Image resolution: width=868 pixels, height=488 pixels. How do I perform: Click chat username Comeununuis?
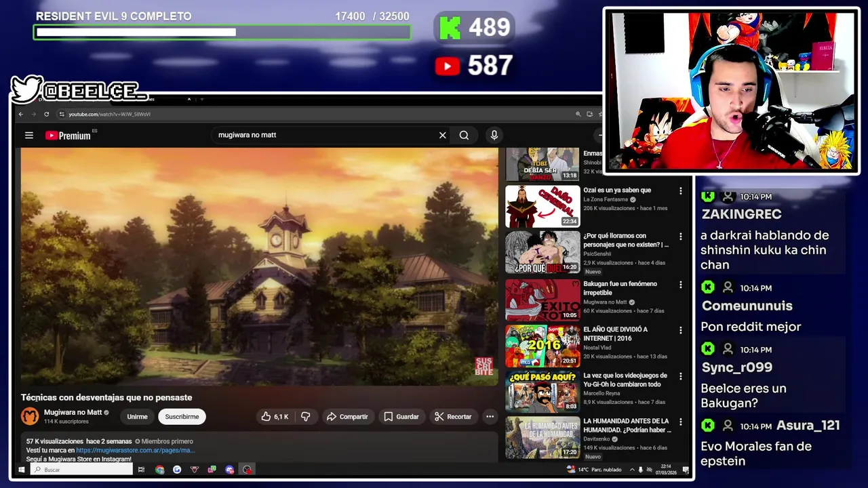pos(747,306)
